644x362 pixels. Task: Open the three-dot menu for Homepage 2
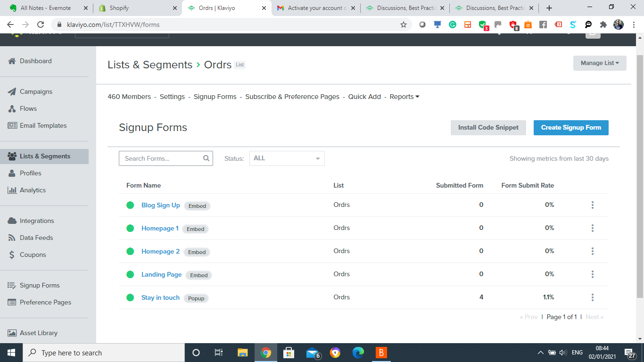coord(593,251)
